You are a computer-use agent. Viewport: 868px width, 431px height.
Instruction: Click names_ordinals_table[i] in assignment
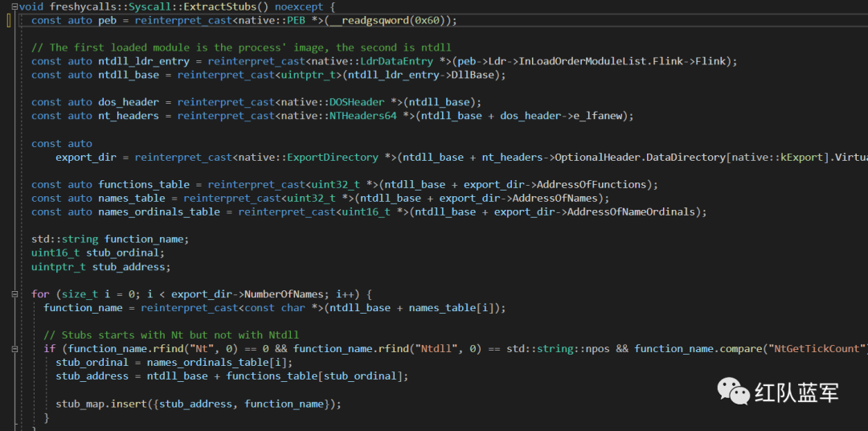tap(216, 363)
